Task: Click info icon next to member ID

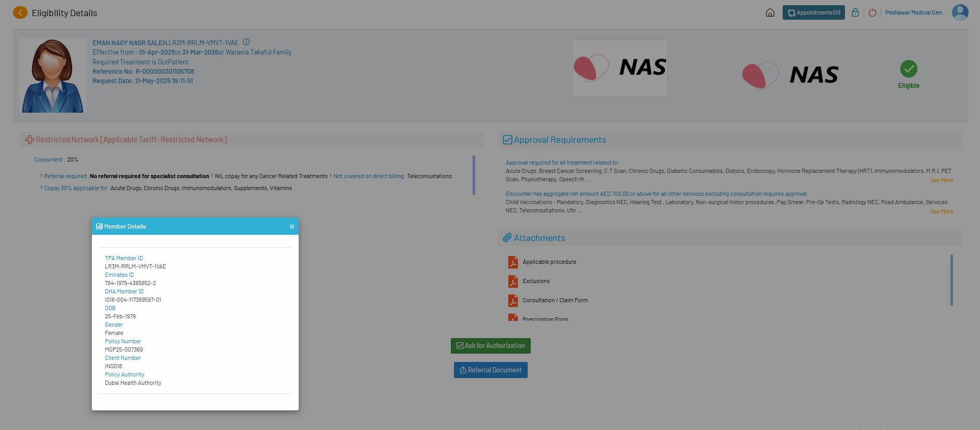Action: (x=246, y=42)
